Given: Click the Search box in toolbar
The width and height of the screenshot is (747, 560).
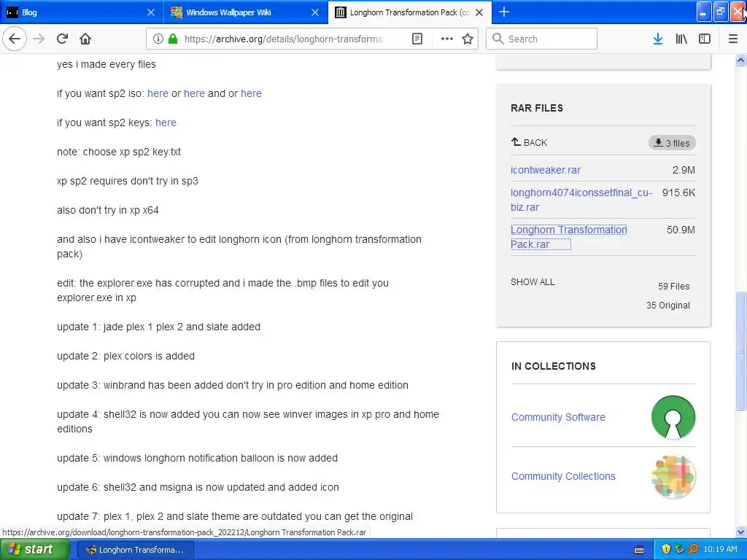Looking at the screenshot, I should point(542,39).
